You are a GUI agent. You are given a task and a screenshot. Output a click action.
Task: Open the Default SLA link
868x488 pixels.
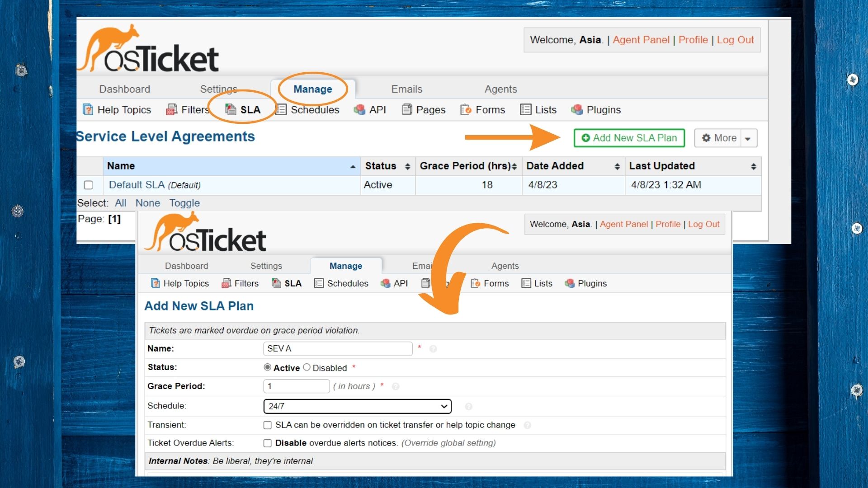137,185
